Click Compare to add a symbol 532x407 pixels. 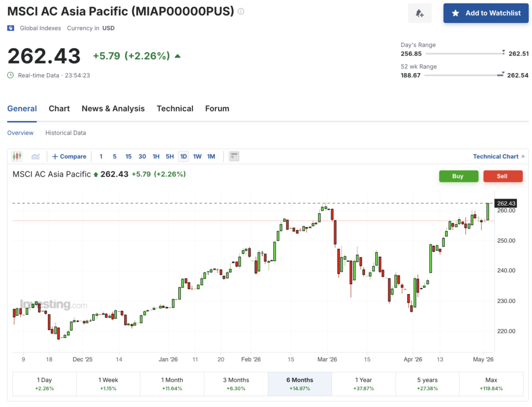(x=69, y=156)
